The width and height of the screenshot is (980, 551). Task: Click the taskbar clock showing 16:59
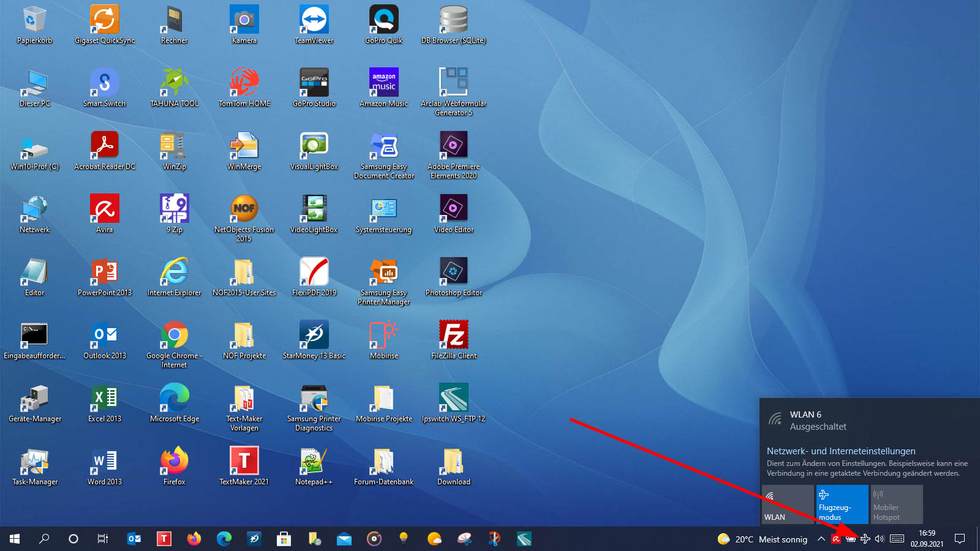pyautogui.click(x=927, y=539)
